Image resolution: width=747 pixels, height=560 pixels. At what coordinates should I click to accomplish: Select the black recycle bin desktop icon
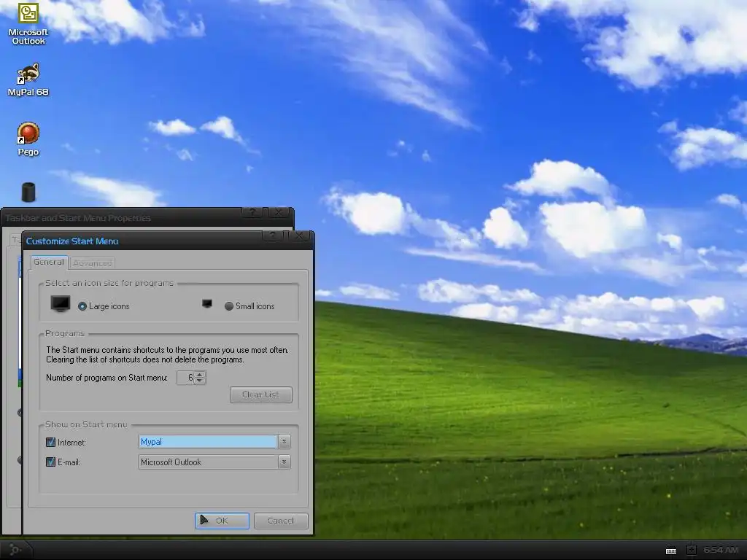[x=28, y=192]
